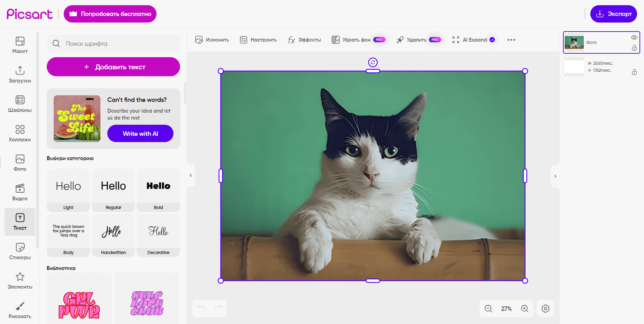Click the font search magnifier icon
Viewport: 644px width, 324px height.
(x=56, y=43)
